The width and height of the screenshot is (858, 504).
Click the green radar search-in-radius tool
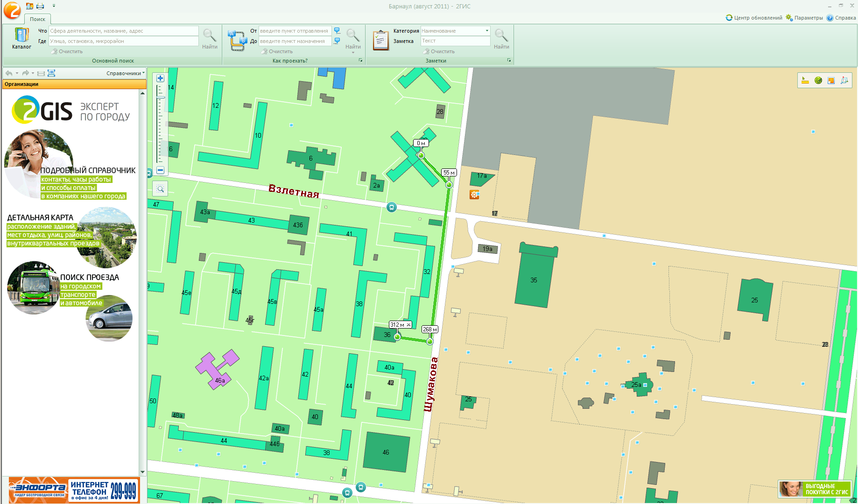[x=818, y=80]
